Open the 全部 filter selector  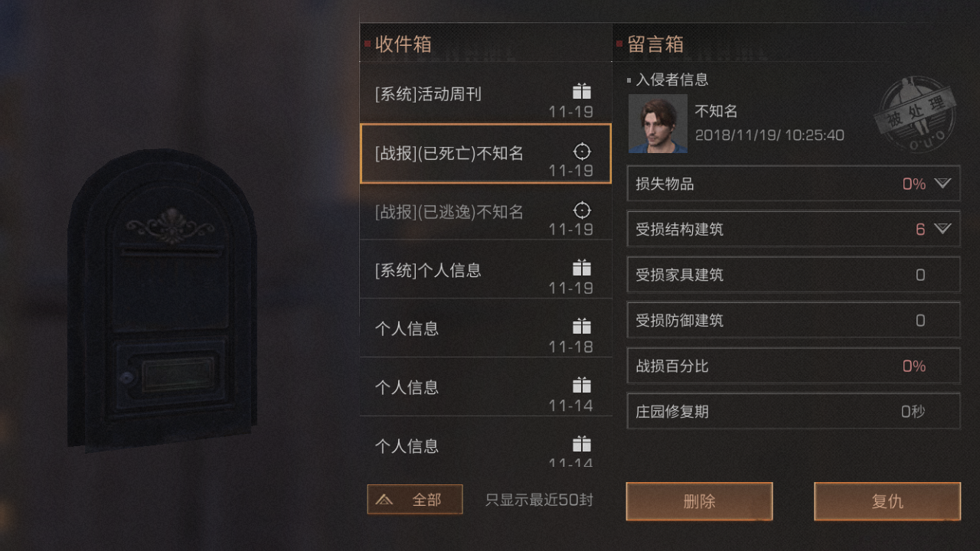pos(415,500)
